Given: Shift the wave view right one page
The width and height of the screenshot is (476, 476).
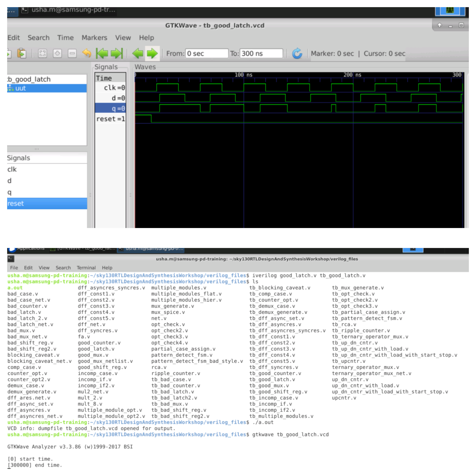Looking at the screenshot, I should point(152,54).
